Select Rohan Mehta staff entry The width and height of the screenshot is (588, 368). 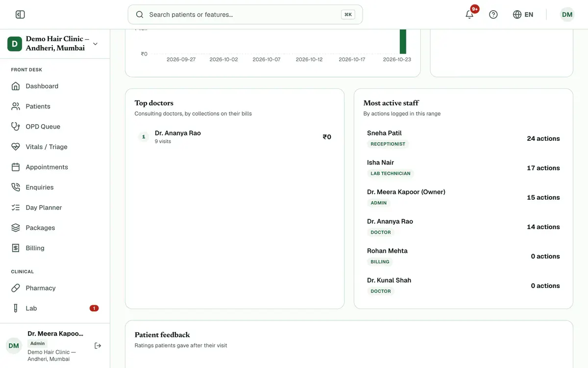[x=463, y=256]
